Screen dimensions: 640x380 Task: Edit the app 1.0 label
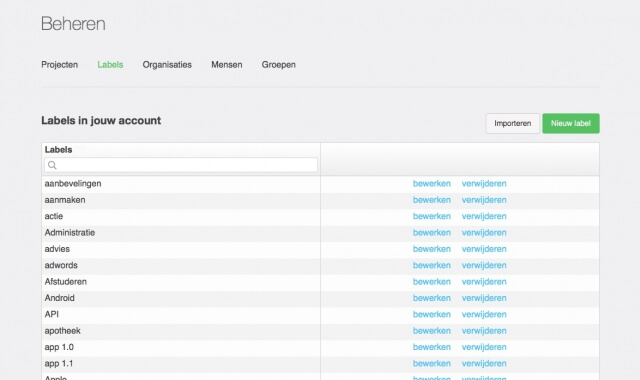point(432,347)
